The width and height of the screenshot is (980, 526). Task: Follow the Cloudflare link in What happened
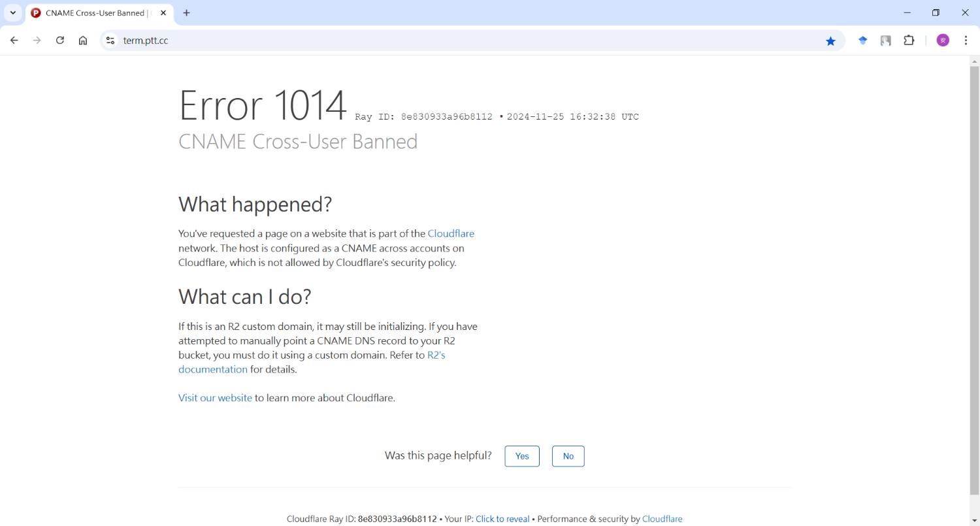(x=451, y=233)
